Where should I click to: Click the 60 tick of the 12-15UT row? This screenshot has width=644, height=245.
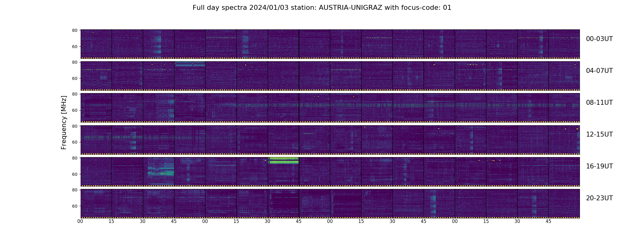(75, 142)
